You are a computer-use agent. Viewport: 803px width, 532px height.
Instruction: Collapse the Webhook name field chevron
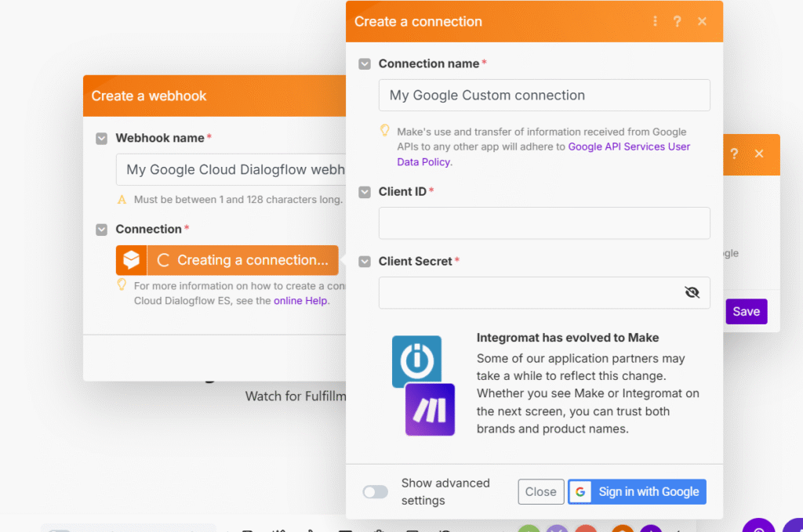pyautogui.click(x=101, y=139)
